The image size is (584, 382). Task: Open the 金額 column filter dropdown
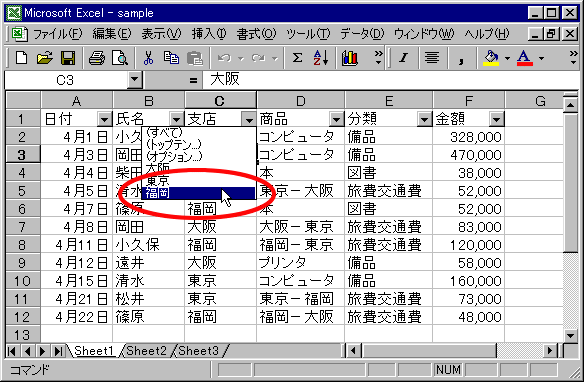click(x=496, y=119)
